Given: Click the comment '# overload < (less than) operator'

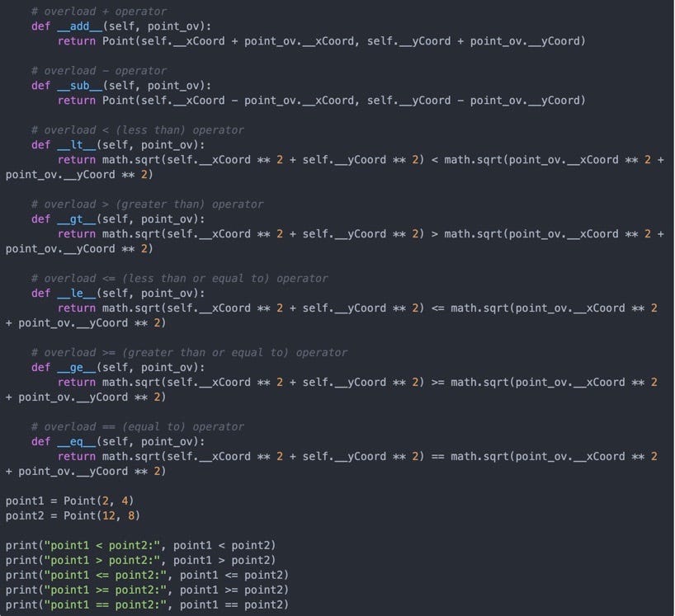Looking at the screenshot, I should (x=138, y=130).
